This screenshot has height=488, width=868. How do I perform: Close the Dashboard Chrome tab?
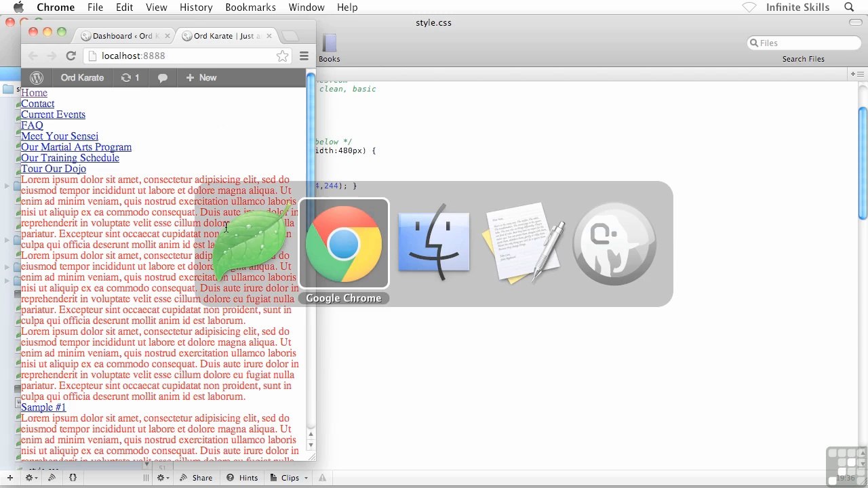coord(167,36)
